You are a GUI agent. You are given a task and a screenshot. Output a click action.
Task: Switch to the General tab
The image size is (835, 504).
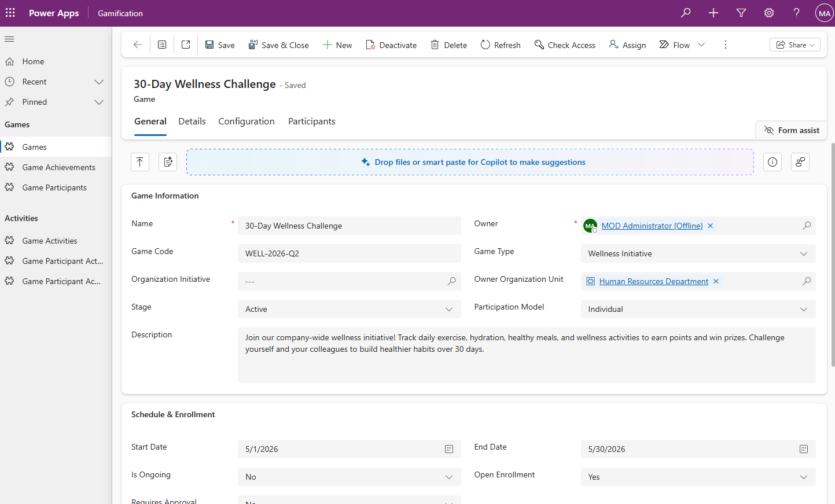pos(150,122)
